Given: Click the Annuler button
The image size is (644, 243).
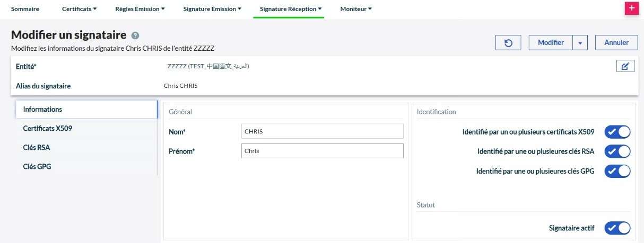Looking at the screenshot, I should pos(616,43).
